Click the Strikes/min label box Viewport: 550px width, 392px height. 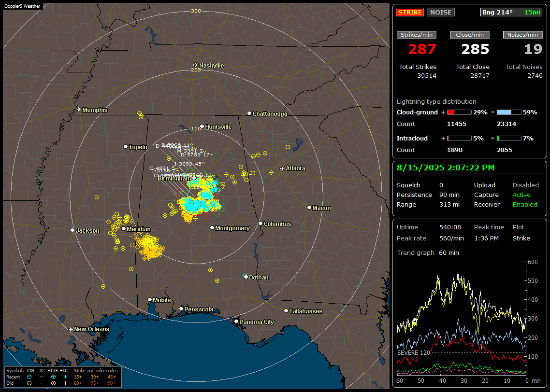tap(416, 35)
